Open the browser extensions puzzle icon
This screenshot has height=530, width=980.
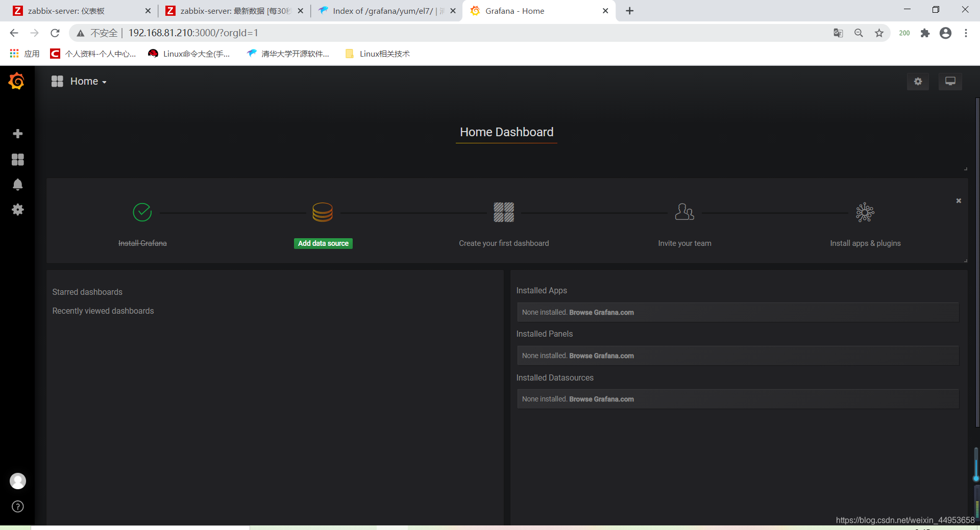coord(925,33)
